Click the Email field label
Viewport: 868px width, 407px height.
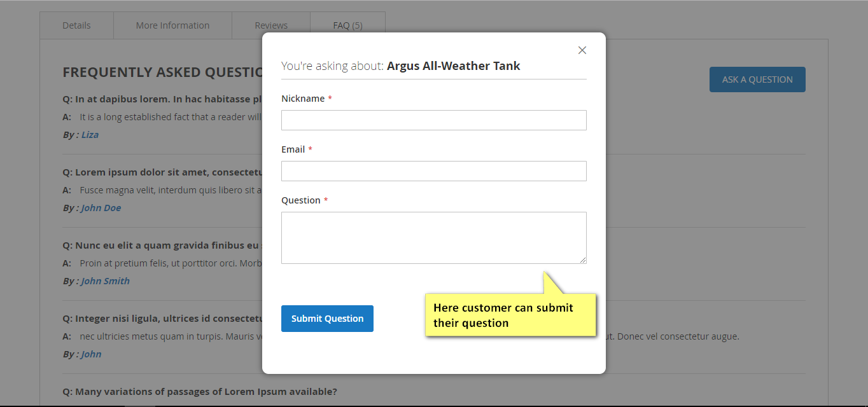(293, 149)
